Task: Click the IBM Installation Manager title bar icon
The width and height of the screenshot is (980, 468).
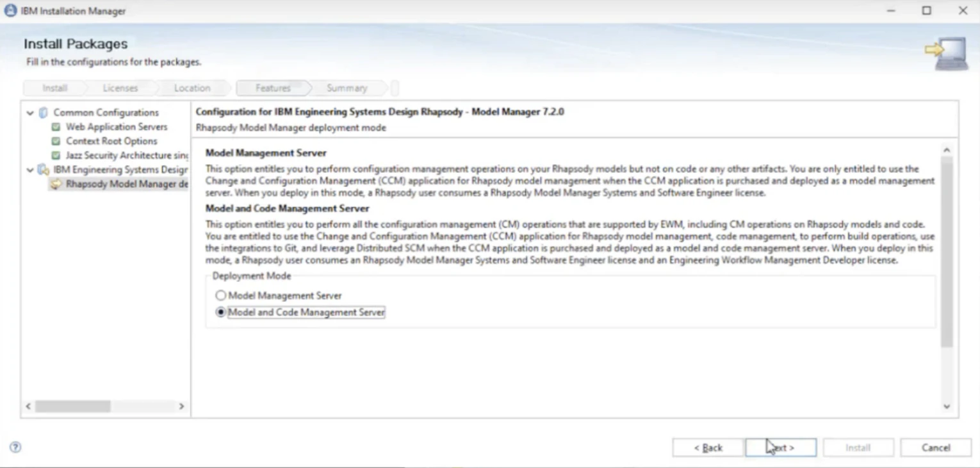Action: [10, 11]
